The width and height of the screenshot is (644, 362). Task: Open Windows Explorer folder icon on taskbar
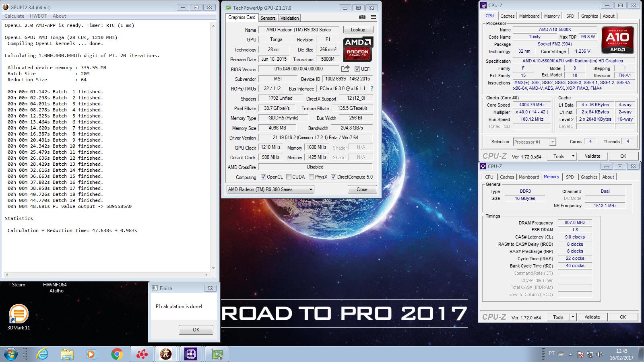67,354
